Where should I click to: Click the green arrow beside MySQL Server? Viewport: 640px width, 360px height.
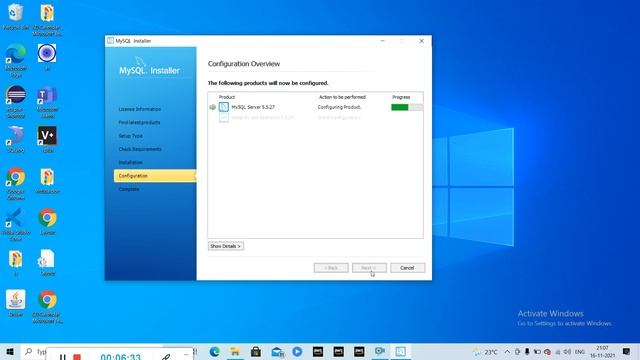(212, 107)
